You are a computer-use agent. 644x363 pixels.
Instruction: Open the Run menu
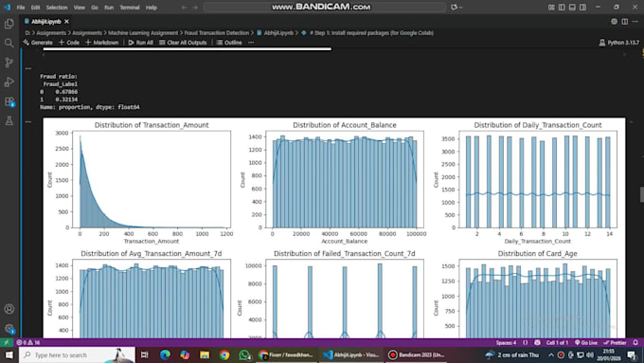point(109,8)
